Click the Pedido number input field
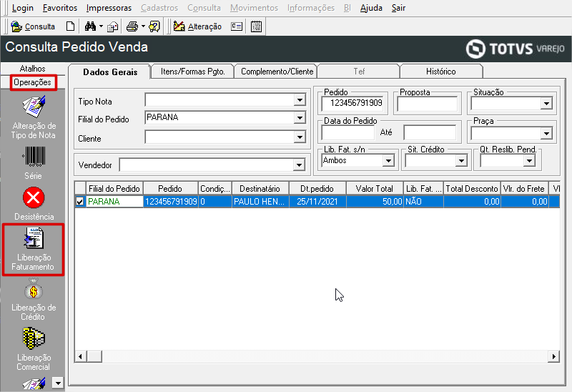The height and width of the screenshot is (392, 572). pyautogui.click(x=352, y=104)
